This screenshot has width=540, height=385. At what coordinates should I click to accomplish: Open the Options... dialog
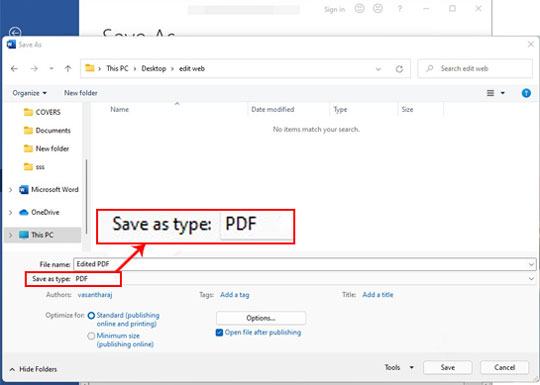point(261,318)
